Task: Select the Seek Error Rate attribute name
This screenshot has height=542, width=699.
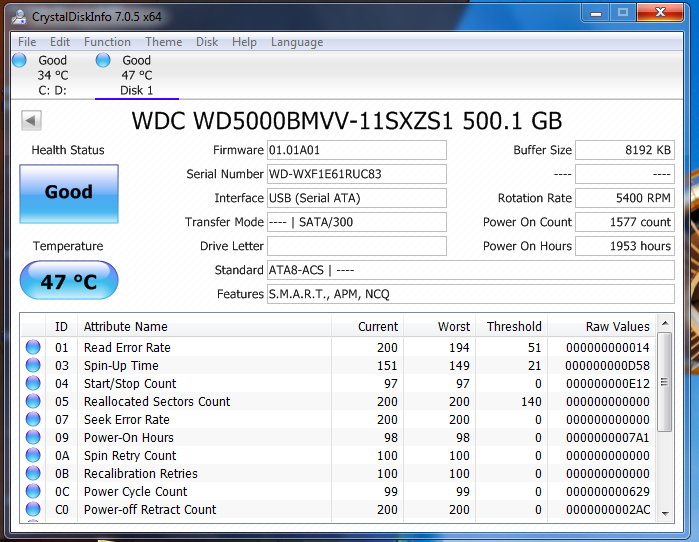Action: (x=127, y=420)
